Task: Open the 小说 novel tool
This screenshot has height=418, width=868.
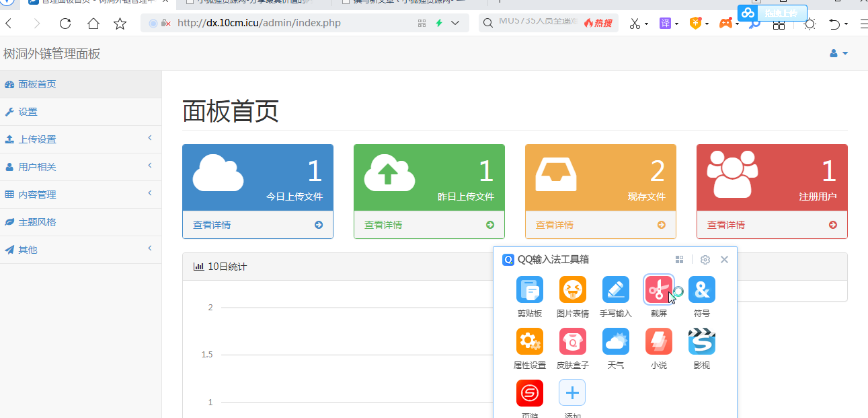Action: pos(658,342)
